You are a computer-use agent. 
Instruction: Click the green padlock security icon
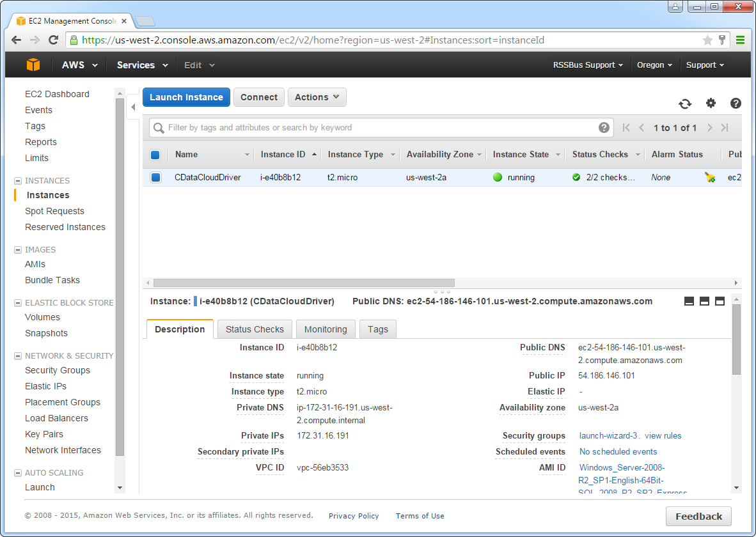[x=74, y=40]
